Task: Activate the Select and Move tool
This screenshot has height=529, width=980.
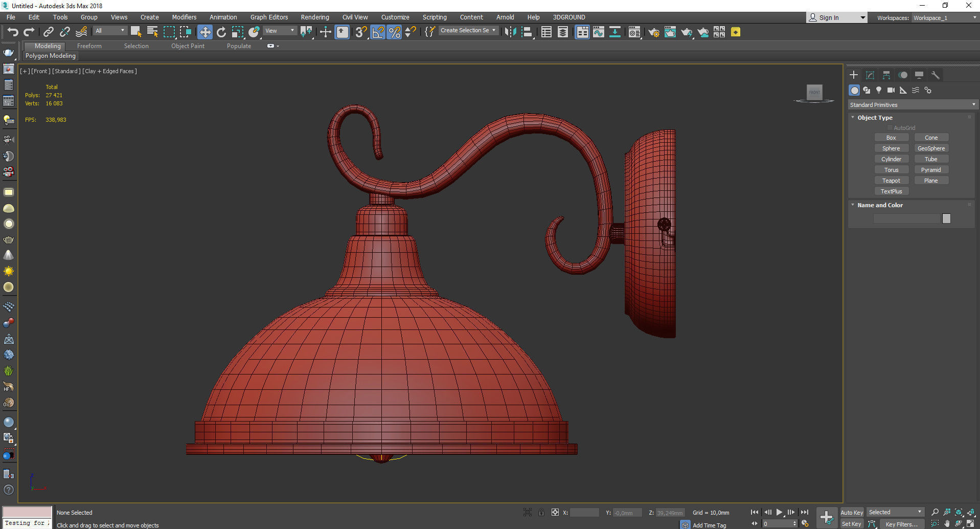Action: pos(204,32)
